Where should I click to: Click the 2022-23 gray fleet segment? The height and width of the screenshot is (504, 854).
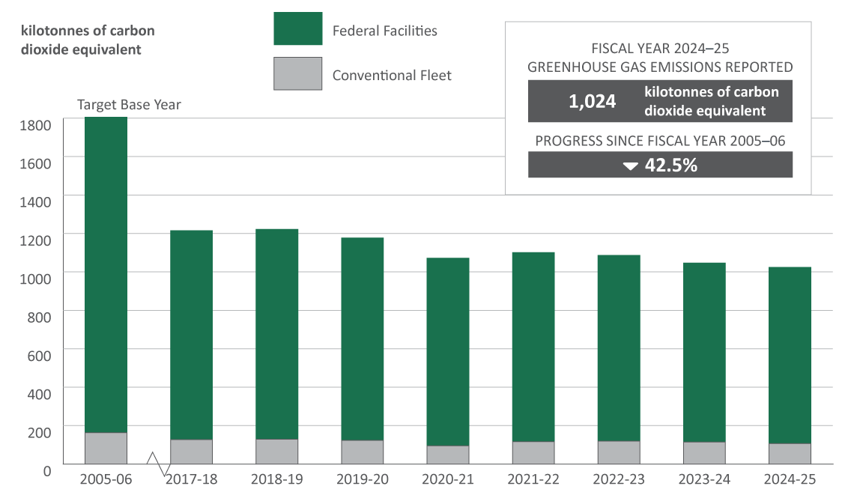(619, 452)
